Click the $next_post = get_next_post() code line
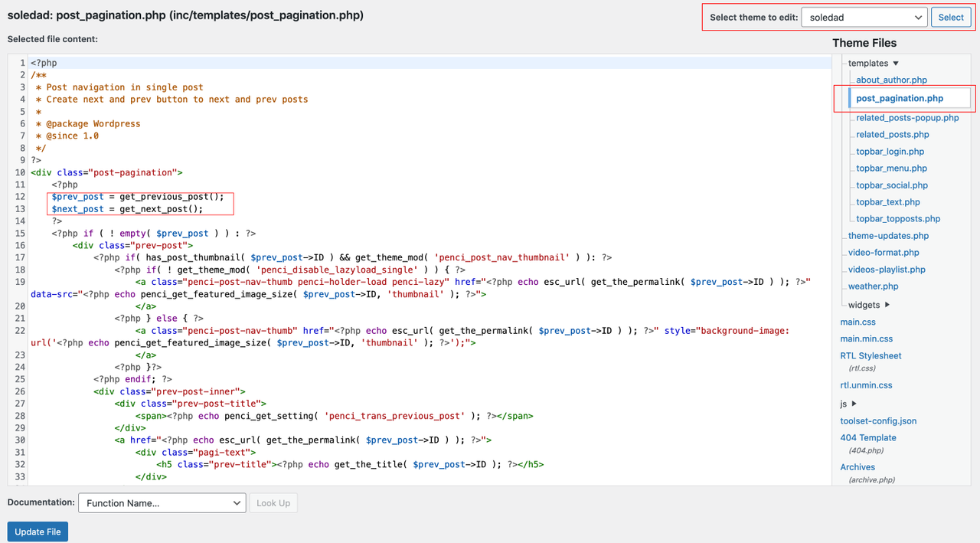The image size is (980, 543). (127, 209)
